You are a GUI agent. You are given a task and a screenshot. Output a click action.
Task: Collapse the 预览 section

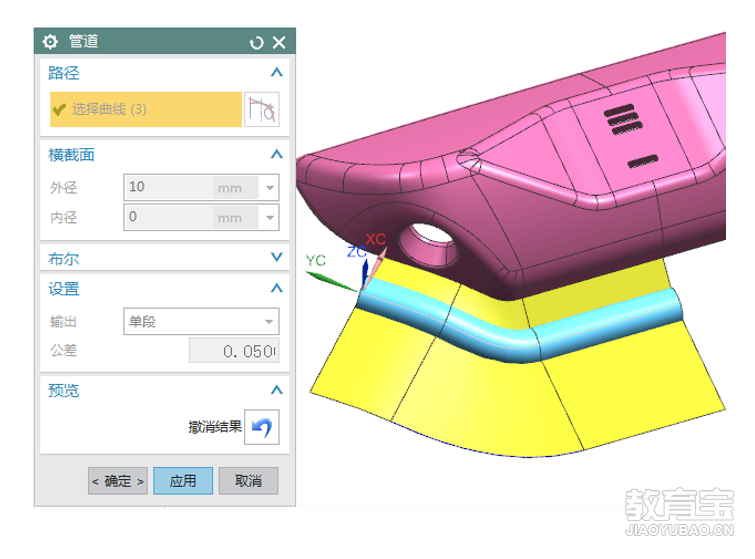click(276, 390)
